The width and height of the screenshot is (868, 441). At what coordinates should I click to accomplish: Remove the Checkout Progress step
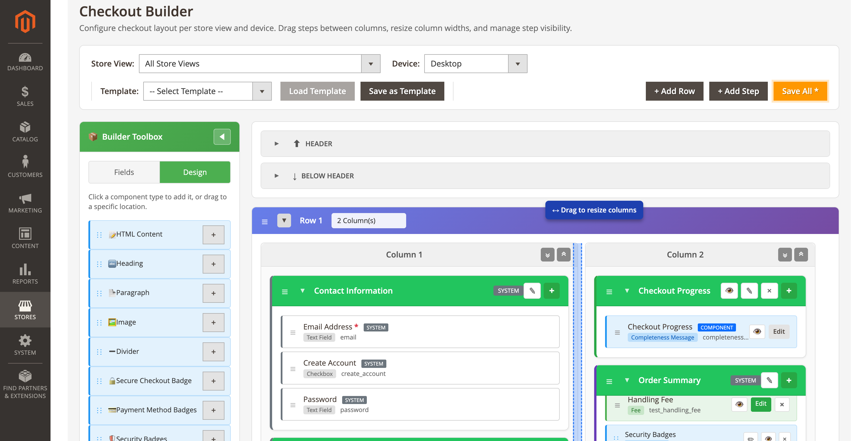pos(769,290)
